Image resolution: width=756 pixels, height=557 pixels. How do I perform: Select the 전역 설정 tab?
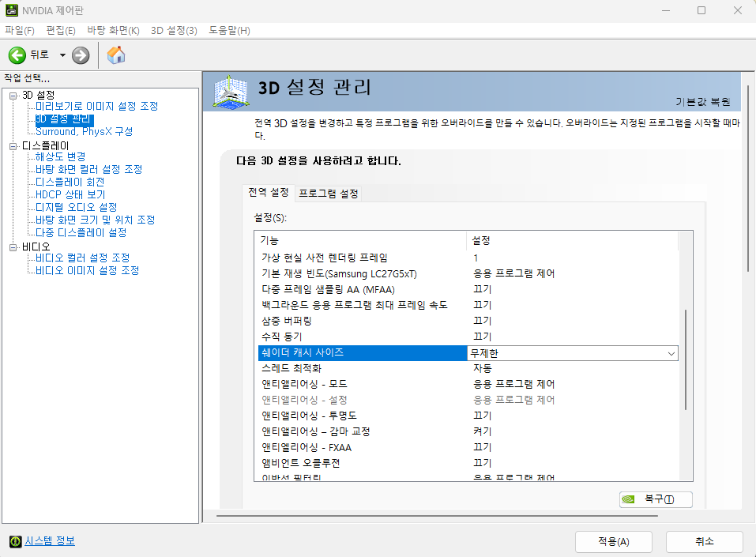(x=269, y=193)
